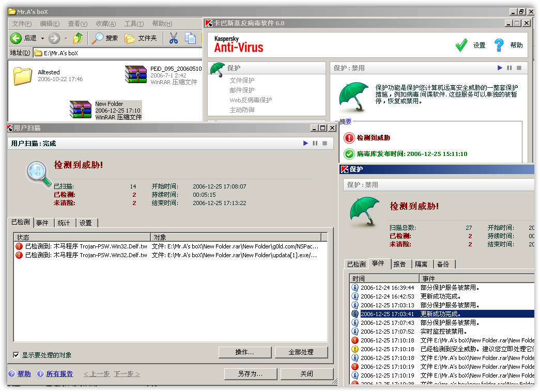The height and width of the screenshot is (392, 540).
Task: Switch to the 统计 tab in 用户扫描 window
Action: (x=64, y=223)
